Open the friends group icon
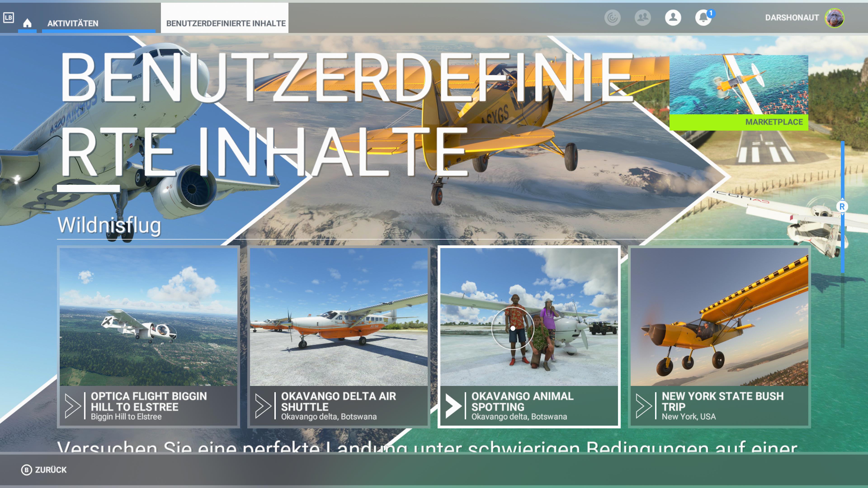This screenshot has height=488, width=868. click(643, 18)
